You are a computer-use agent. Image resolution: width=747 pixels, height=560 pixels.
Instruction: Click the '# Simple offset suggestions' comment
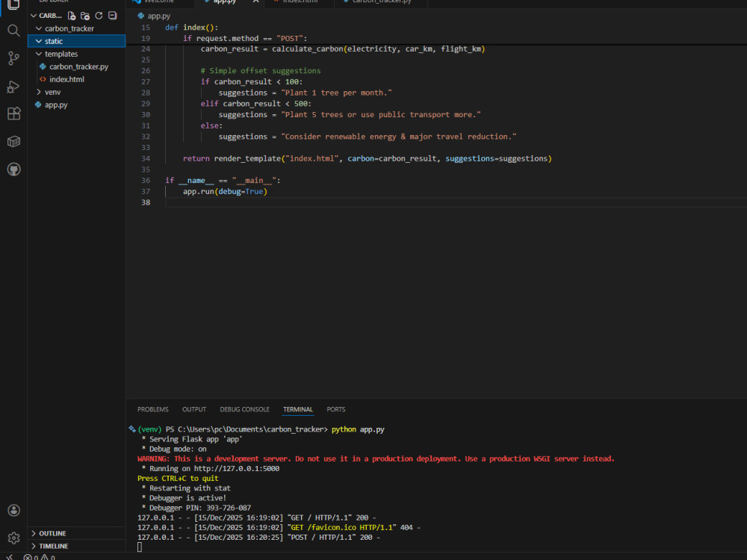pos(261,71)
